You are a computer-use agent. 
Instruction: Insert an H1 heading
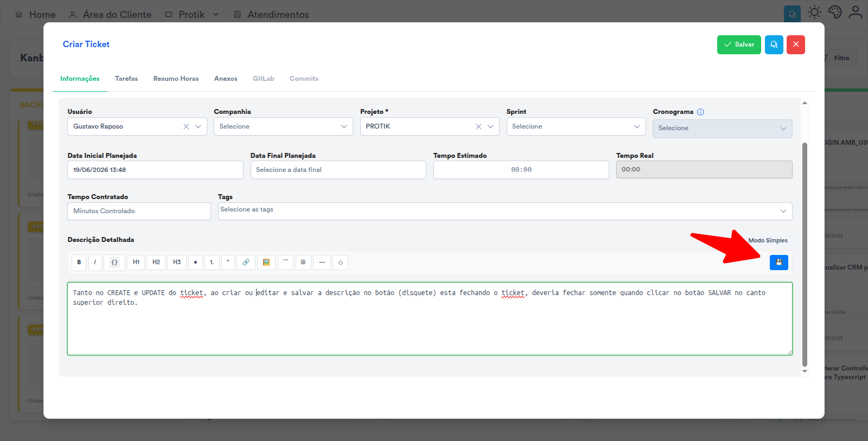(x=136, y=263)
